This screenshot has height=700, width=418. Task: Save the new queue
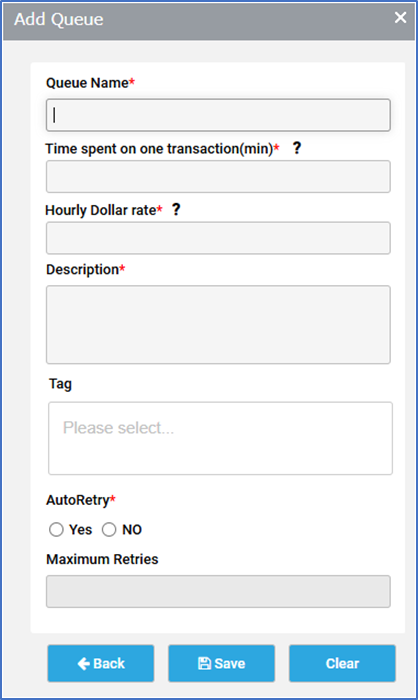tap(222, 663)
